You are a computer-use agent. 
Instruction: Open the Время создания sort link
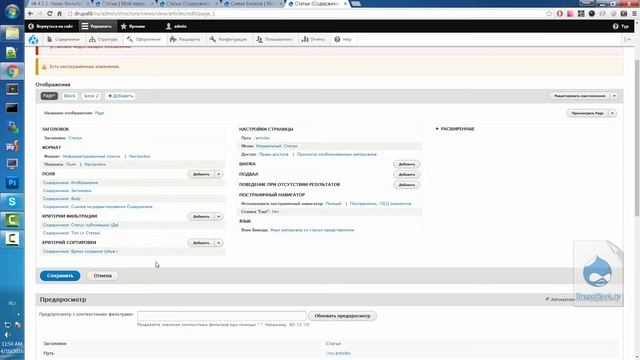click(x=80, y=251)
